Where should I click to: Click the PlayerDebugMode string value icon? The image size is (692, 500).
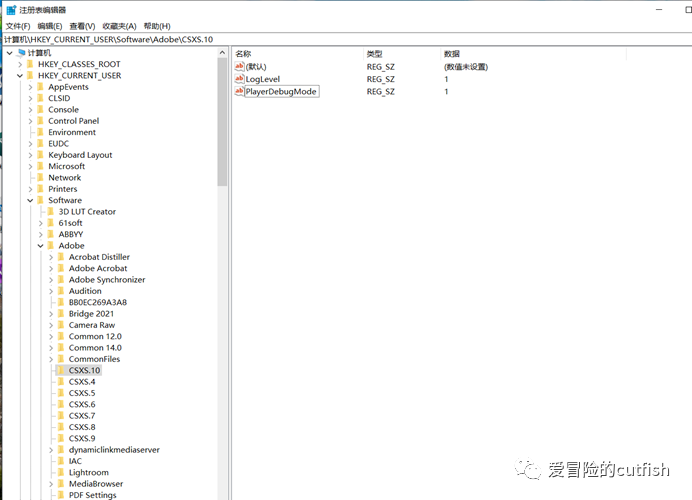click(x=239, y=91)
